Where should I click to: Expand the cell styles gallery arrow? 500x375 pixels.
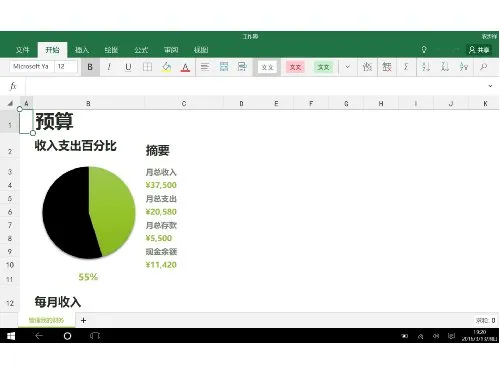point(347,67)
